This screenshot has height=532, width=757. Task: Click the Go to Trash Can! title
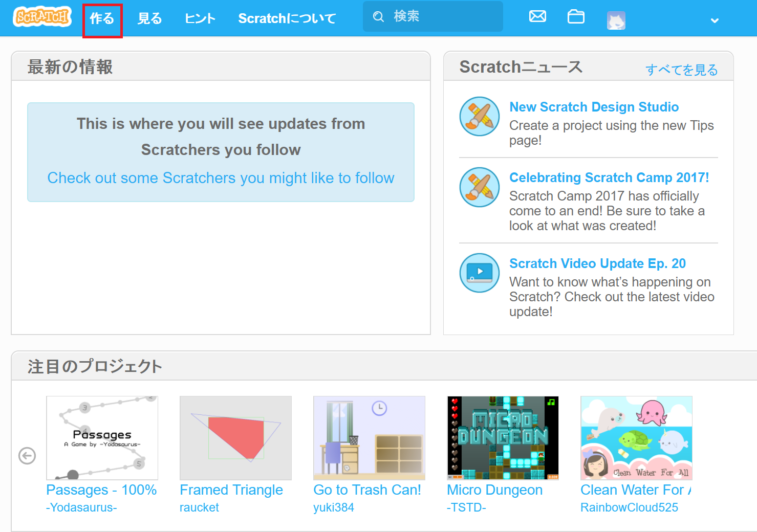[x=367, y=490]
